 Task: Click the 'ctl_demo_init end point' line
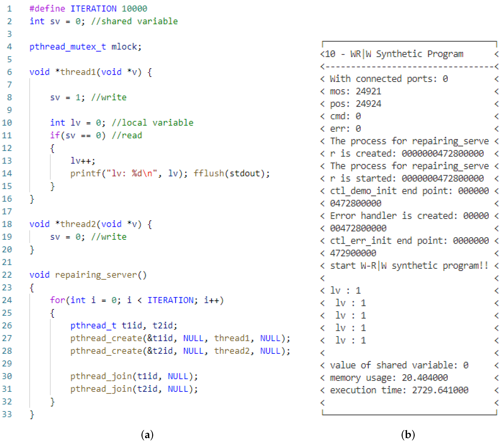point(410,191)
